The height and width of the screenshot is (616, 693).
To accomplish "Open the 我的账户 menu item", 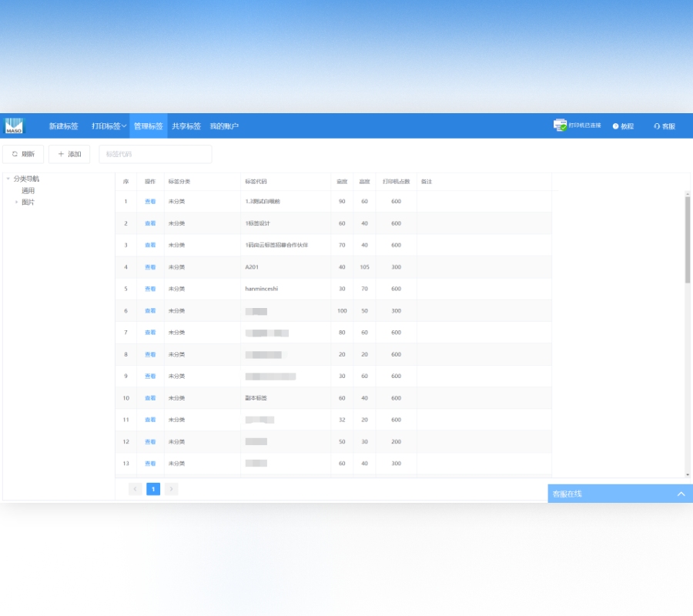I will tap(224, 126).
